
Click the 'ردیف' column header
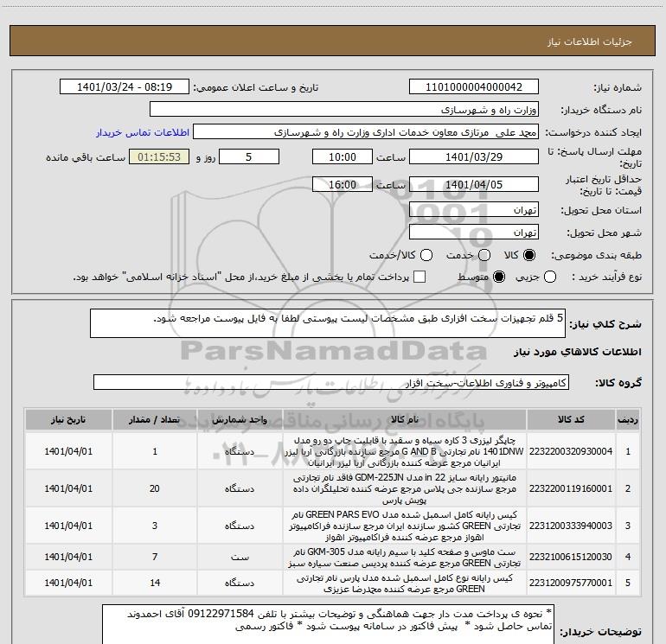628,419
